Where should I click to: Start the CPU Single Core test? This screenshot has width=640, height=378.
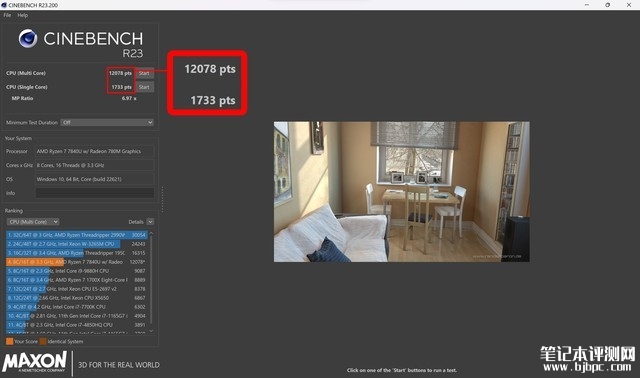[x=144, y=87]
